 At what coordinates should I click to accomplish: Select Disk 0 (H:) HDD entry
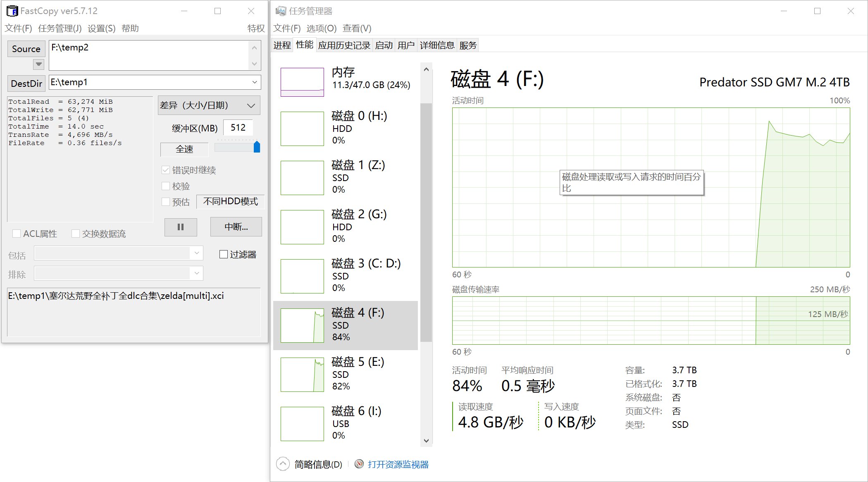tap(346, 128)
